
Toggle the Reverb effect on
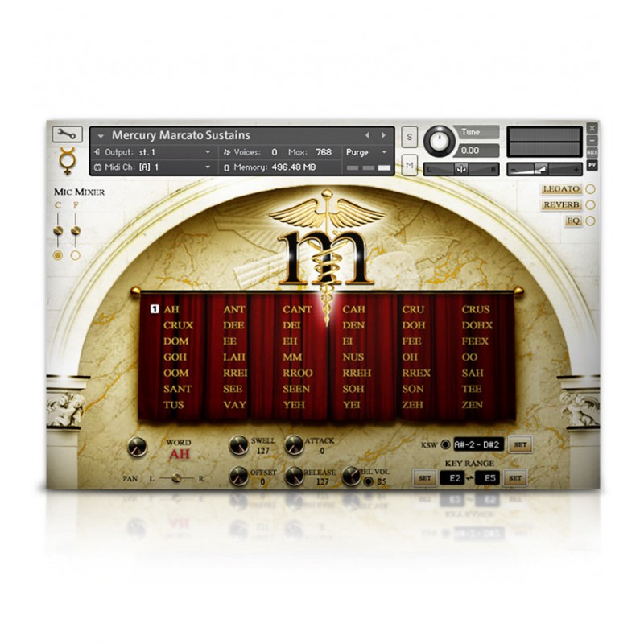(x=590, y=205)
